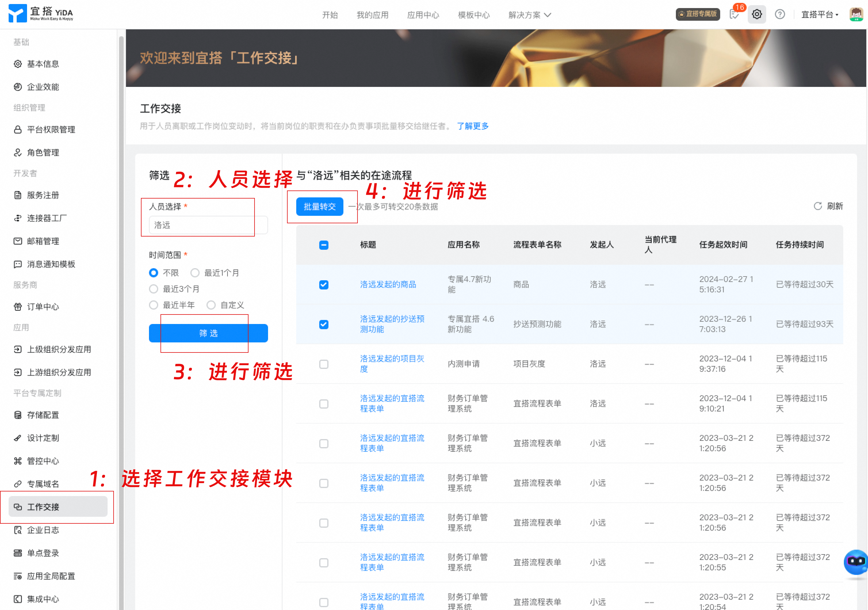Click the 任务起效时间 column header
The width and height of the screenshot is (868, 610).
click(723, 245)
